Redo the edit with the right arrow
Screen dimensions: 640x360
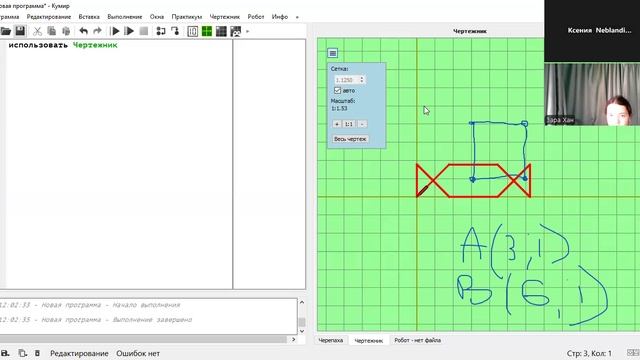[97, 31]
